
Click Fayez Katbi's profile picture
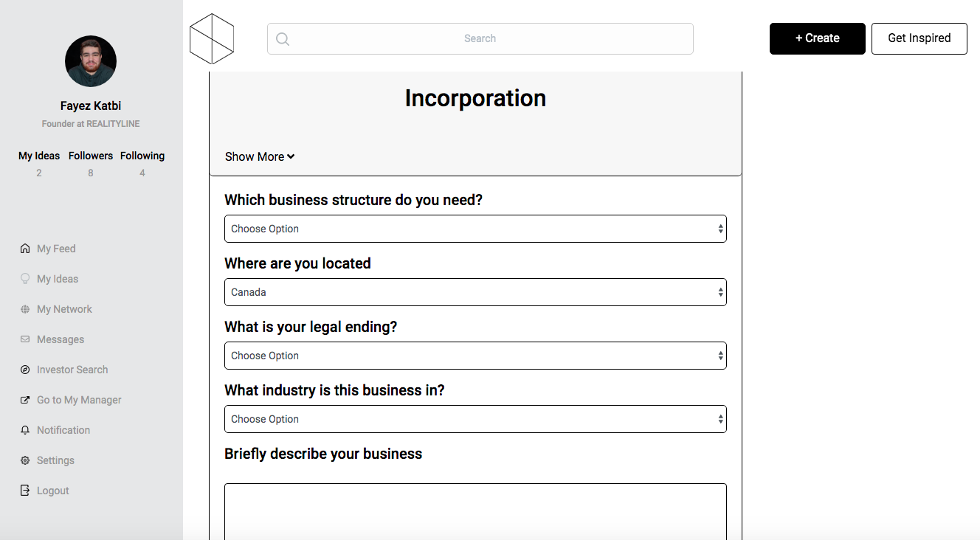(x=91, y=61)
